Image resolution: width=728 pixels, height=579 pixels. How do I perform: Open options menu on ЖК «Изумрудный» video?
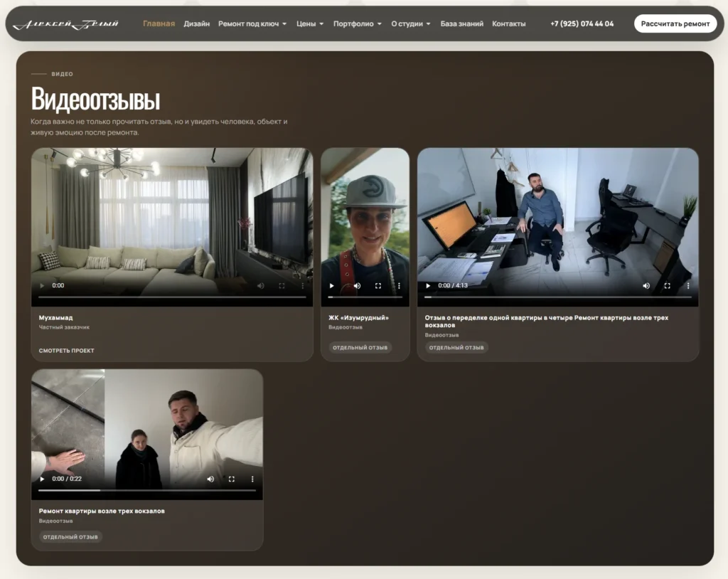click(399, 286)
